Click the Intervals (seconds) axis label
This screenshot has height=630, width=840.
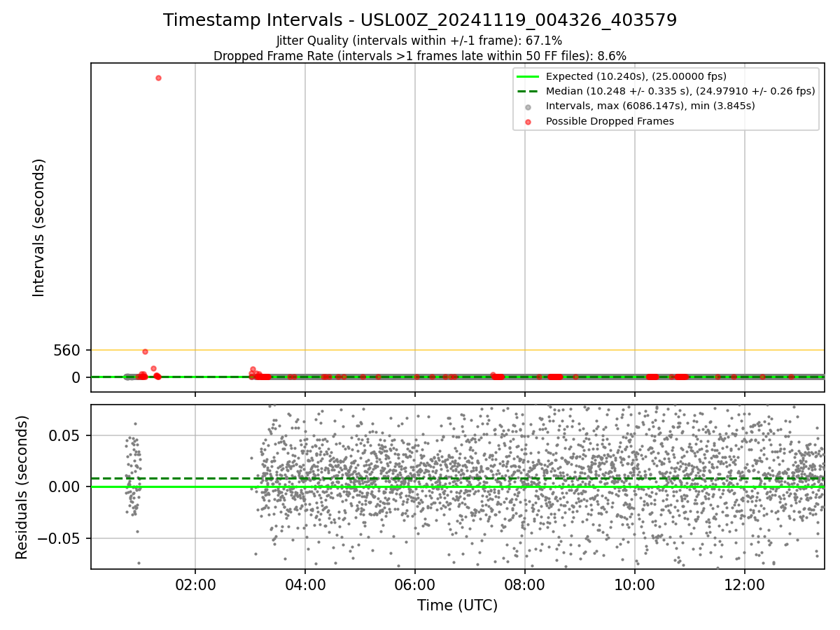(x=39, y=227)
